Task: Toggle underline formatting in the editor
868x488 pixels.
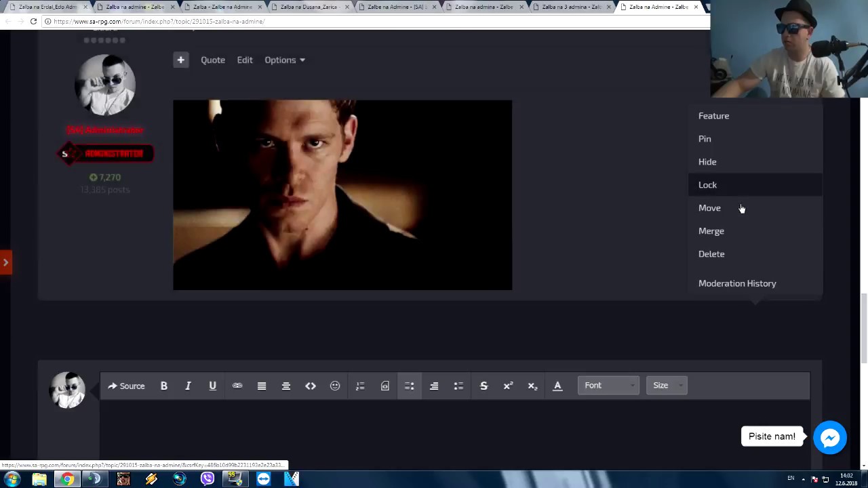Action: (x=212, y=386)
